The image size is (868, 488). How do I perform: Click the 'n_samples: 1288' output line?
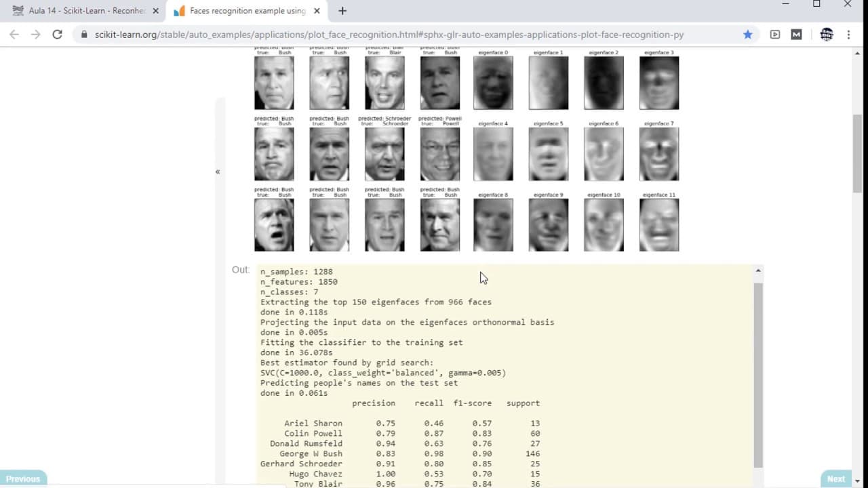coord(296,272)
